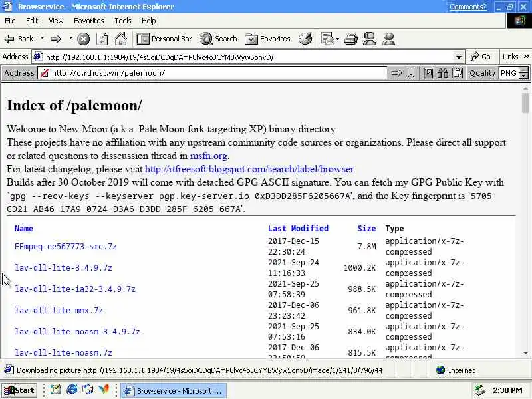Click the page scrollbar down arrow
The width and height of the screenshot is (532, 399).
[525, 353]
